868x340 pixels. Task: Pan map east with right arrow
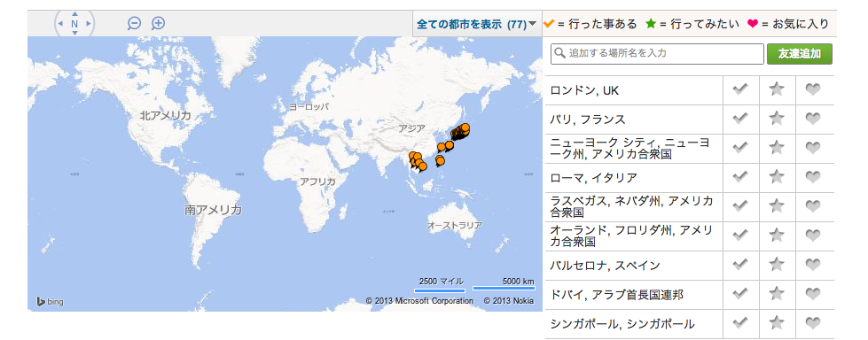pos(88,24)
